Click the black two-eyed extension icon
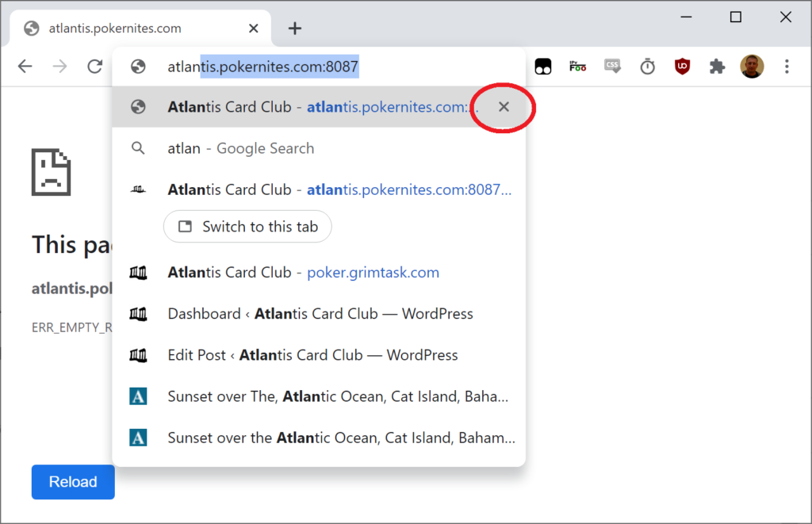This screenshot has height=524, width=812. pos(542,67)
